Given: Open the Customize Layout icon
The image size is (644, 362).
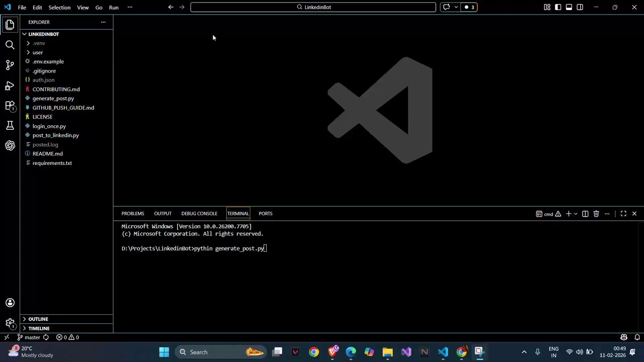Looking at the screenshot, I should tap(547, 7).
